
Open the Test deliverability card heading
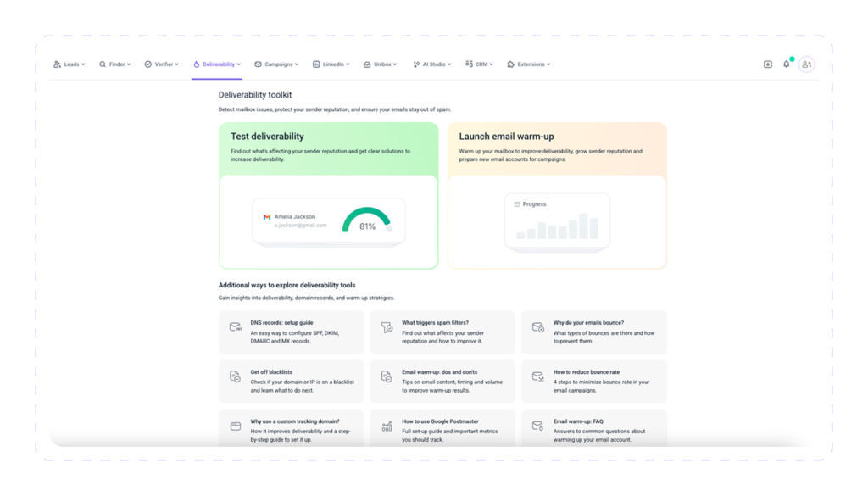click(267, 137)
